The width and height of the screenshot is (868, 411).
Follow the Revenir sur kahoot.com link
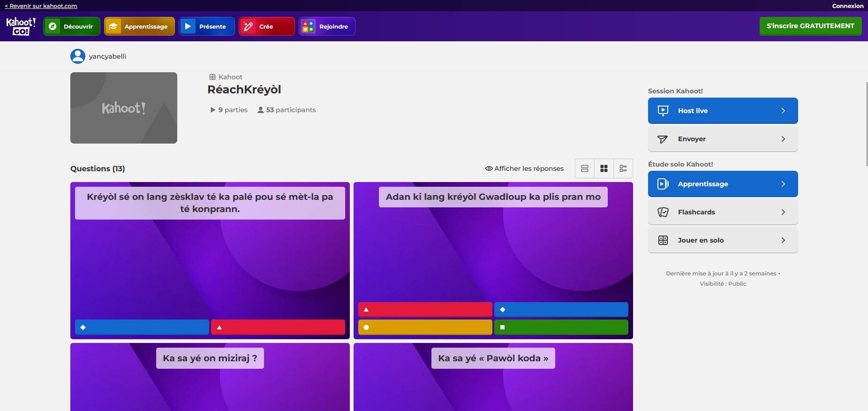(x=41, y=6)
